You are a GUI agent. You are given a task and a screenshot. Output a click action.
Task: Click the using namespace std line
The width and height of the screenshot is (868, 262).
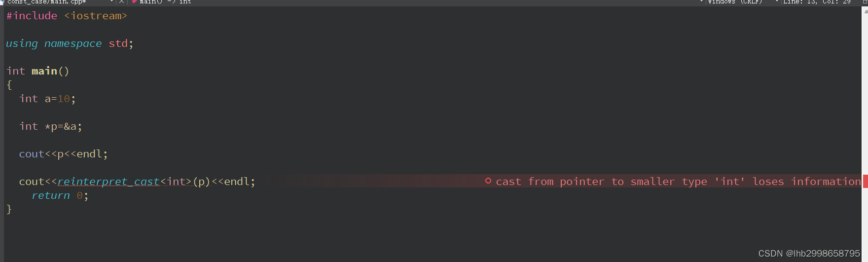pyautogui.click(x=70, y=43)
